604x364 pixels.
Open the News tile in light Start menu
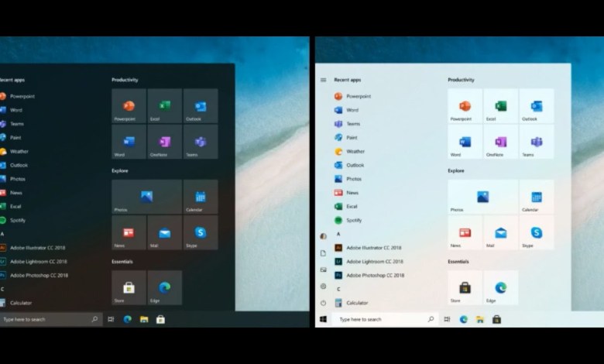tap(465, 232)
